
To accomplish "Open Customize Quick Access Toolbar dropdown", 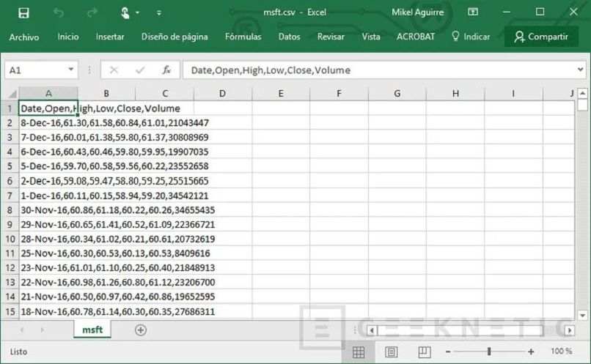I will tap(159, 13).
